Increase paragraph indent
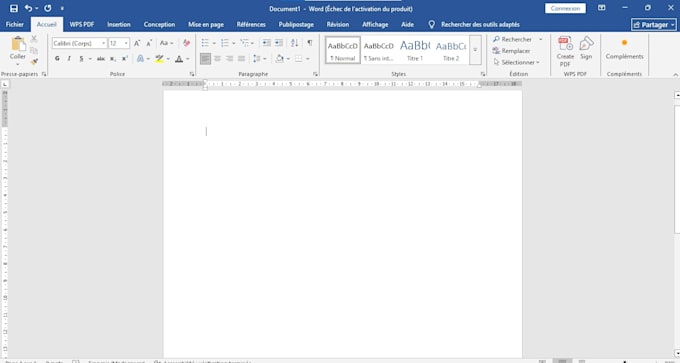This screenshot has width=680, height=363. point(278,43)
